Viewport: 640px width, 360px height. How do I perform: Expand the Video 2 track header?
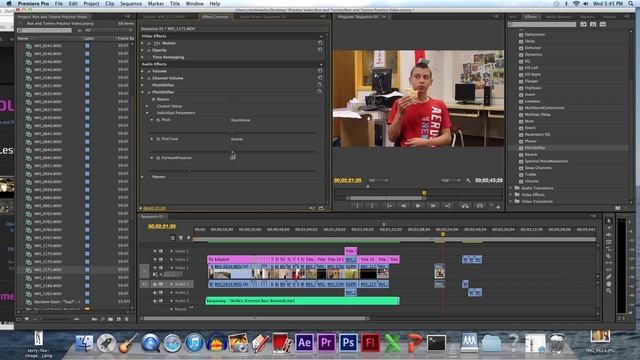pyautogui.click(x=171, y=259)
